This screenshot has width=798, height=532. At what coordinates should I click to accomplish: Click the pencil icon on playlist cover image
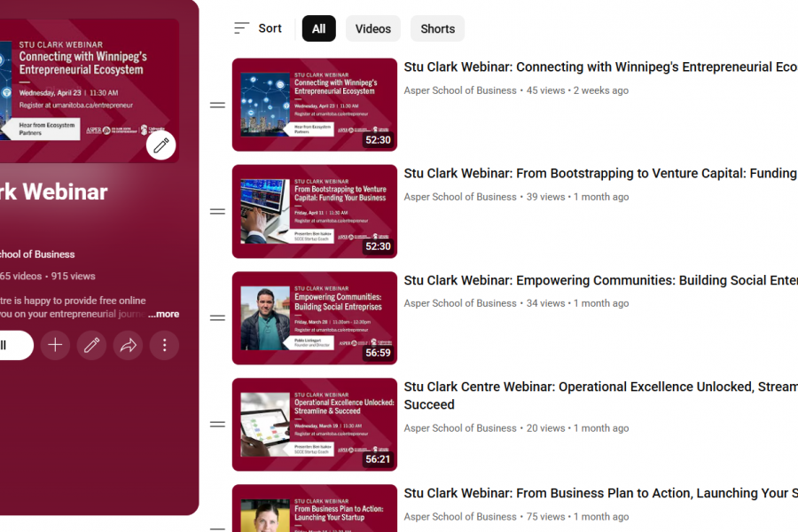pos(160,145)
